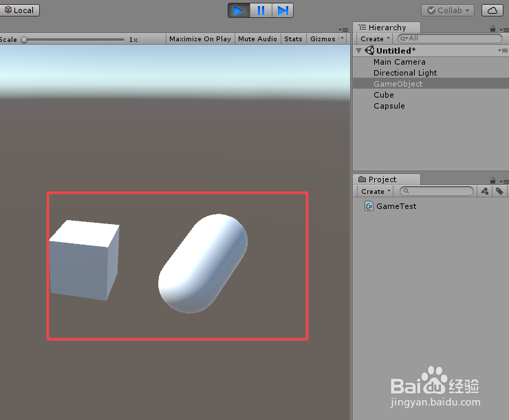
Task: Switch to the Project tab
Action: click(387, 179)
